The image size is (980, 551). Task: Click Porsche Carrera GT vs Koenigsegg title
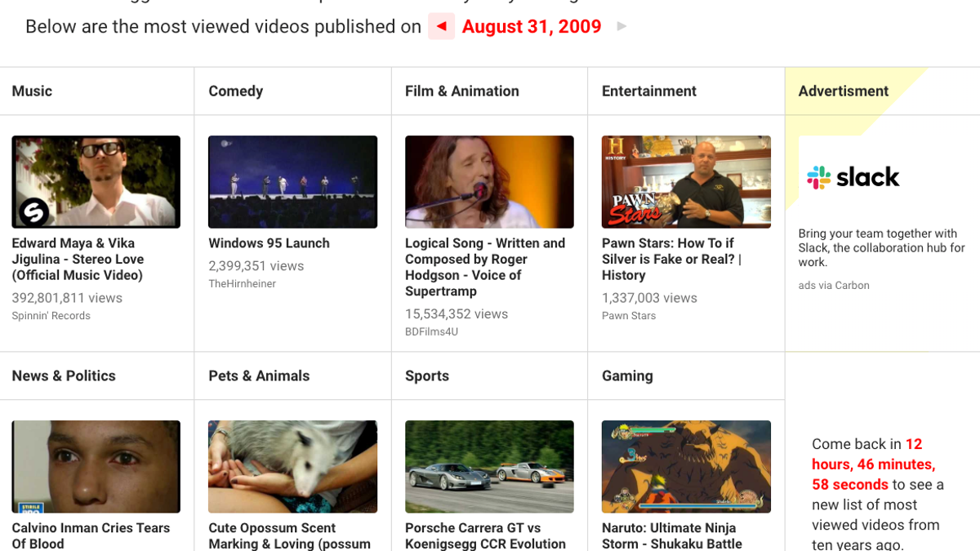click(x=485, y=535)
